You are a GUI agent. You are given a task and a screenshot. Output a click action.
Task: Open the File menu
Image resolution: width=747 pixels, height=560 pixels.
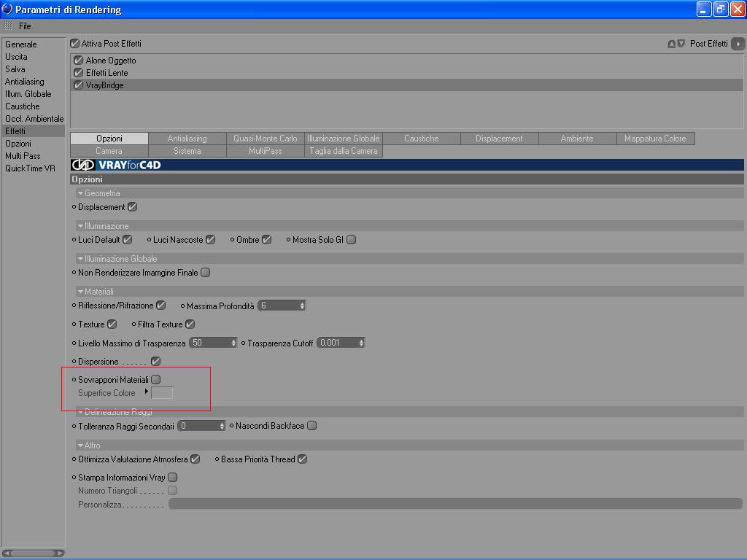pos(25,26)
